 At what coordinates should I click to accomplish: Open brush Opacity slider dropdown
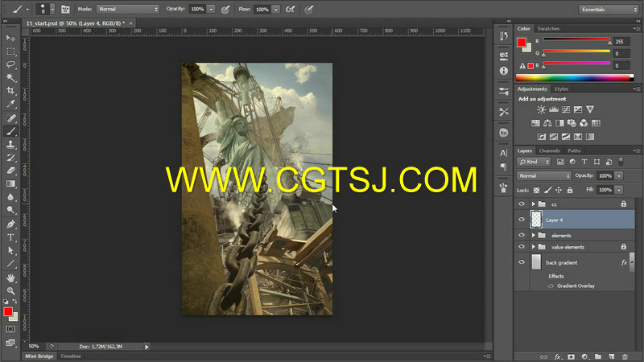coord(211,9)
